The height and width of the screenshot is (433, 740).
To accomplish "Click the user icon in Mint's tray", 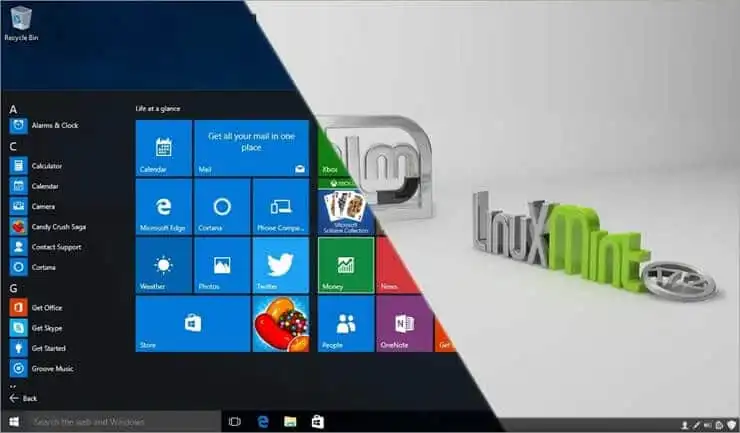I will click(x=685, y=425).
